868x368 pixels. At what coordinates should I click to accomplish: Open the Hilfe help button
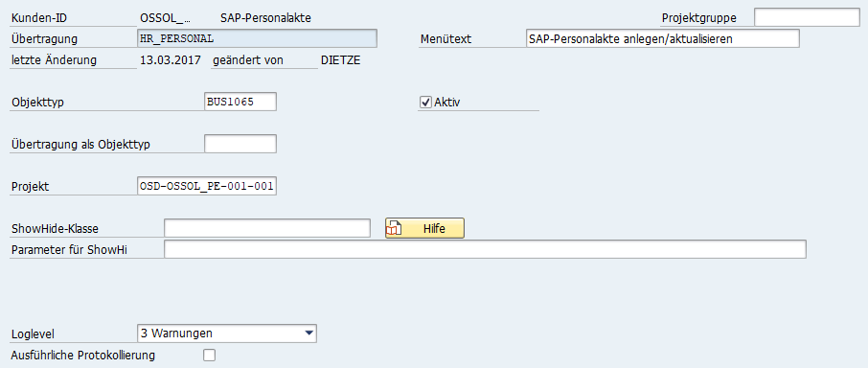click(424, 228)
